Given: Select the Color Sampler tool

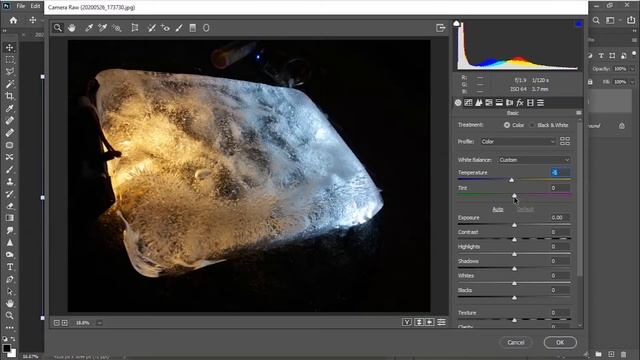Looking at the screenshot, I should [102, 28].
